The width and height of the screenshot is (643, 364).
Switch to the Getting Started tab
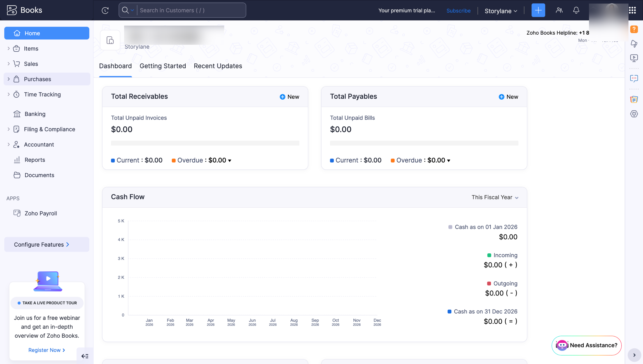coord(163,66)
